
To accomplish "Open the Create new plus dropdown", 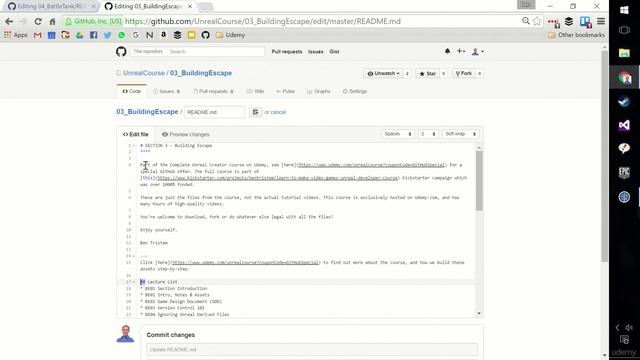I will click(x=461, y=51).
